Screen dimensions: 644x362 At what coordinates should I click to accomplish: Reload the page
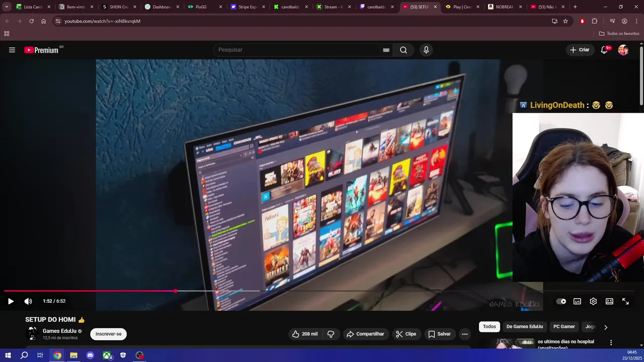pyautogui.click(x=31, y=21)
